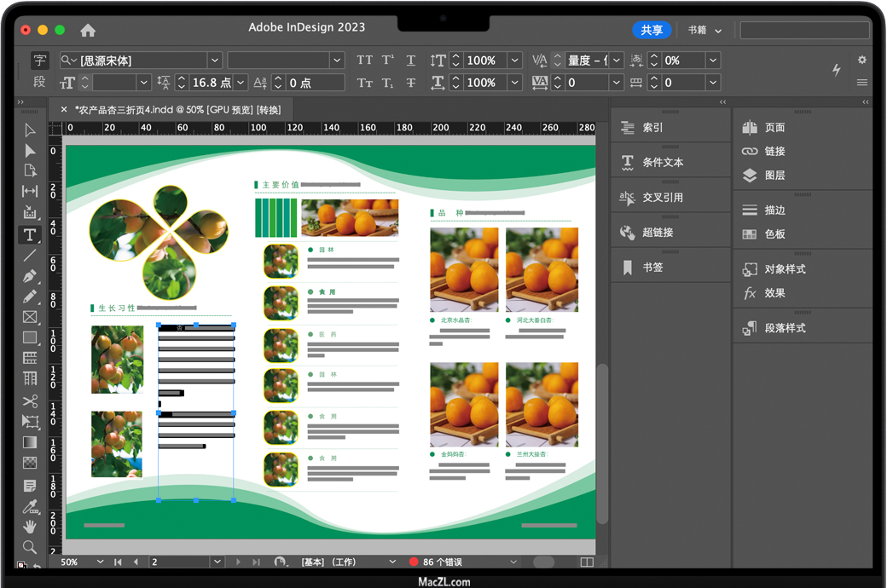Choose the Eyedropper tool

pyautogui.click(x=30, y=506)
